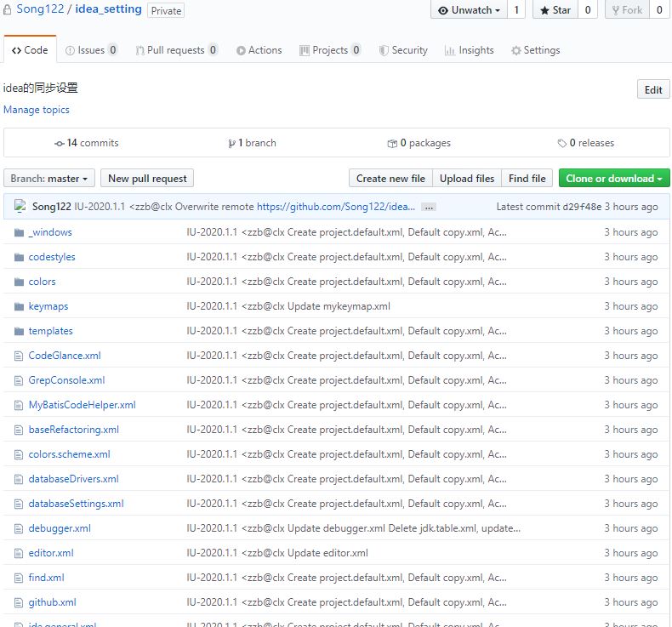672x627 pixels.
Task: Open the Insights tab
Action: (x=469, y=50)
